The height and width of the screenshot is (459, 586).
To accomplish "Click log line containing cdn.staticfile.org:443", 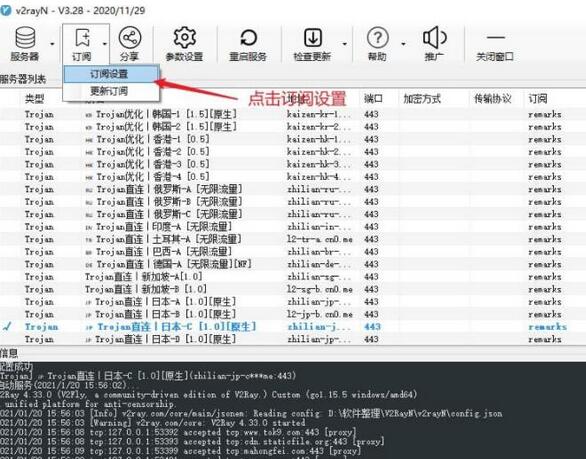I will pyautogui.click(x=192, y=442).
